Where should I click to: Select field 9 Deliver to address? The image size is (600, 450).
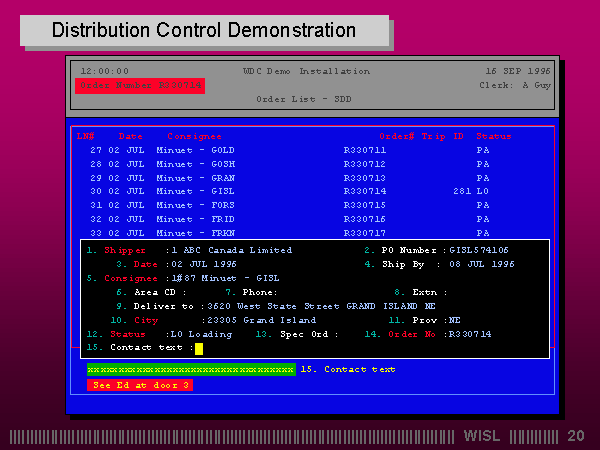[276, 306]
